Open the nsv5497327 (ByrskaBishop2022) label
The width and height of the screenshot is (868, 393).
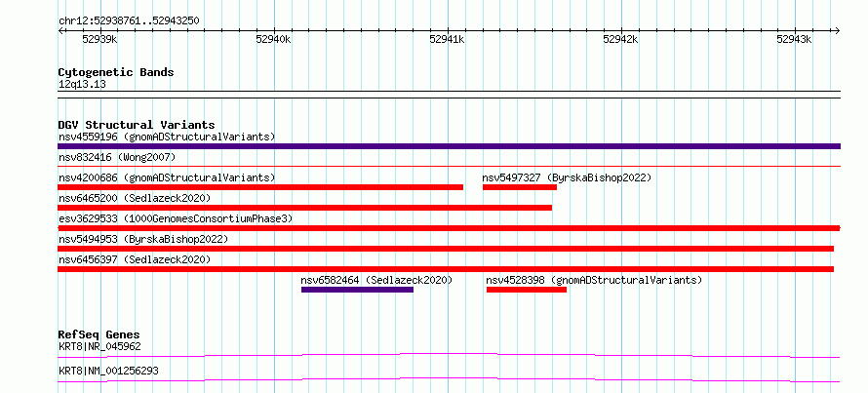(x=567, y=177)
